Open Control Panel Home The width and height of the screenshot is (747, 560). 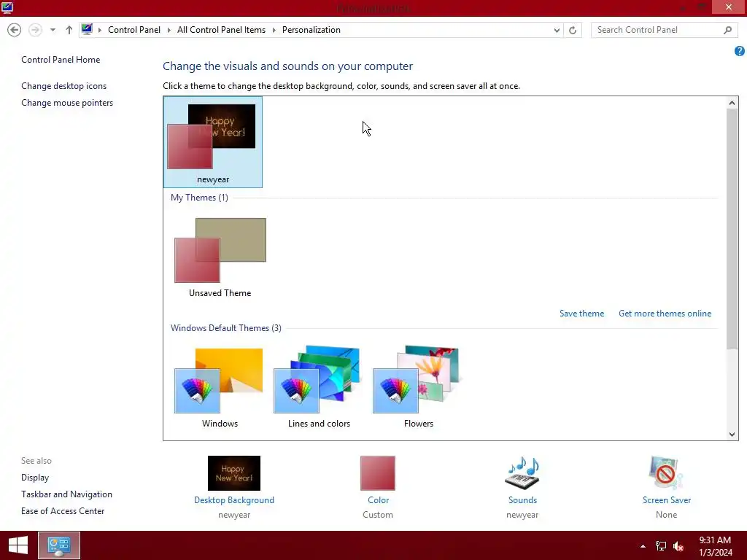61,60
